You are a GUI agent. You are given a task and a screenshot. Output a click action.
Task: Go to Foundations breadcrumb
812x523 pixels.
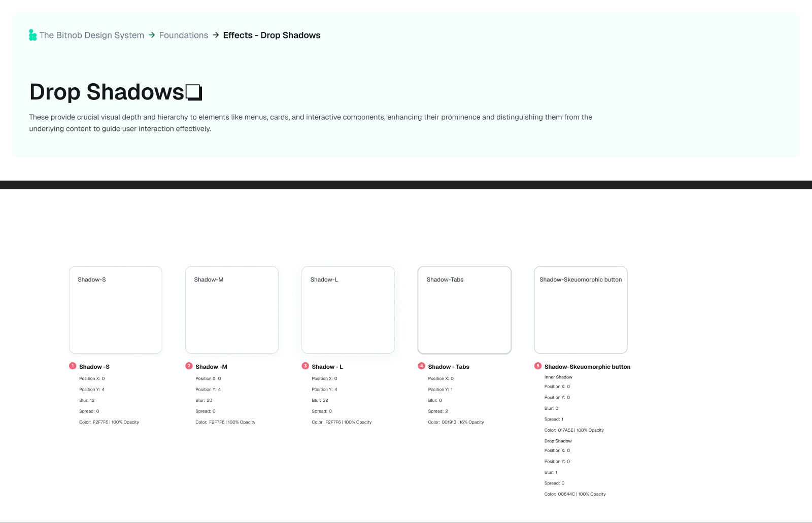(x=184, y=35)
